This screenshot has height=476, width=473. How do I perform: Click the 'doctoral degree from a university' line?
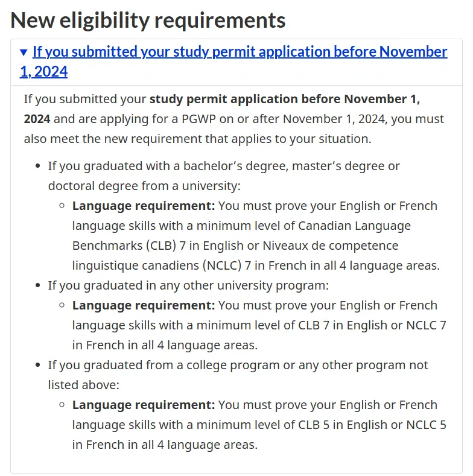pyautogui.click(x=144, y=185)
